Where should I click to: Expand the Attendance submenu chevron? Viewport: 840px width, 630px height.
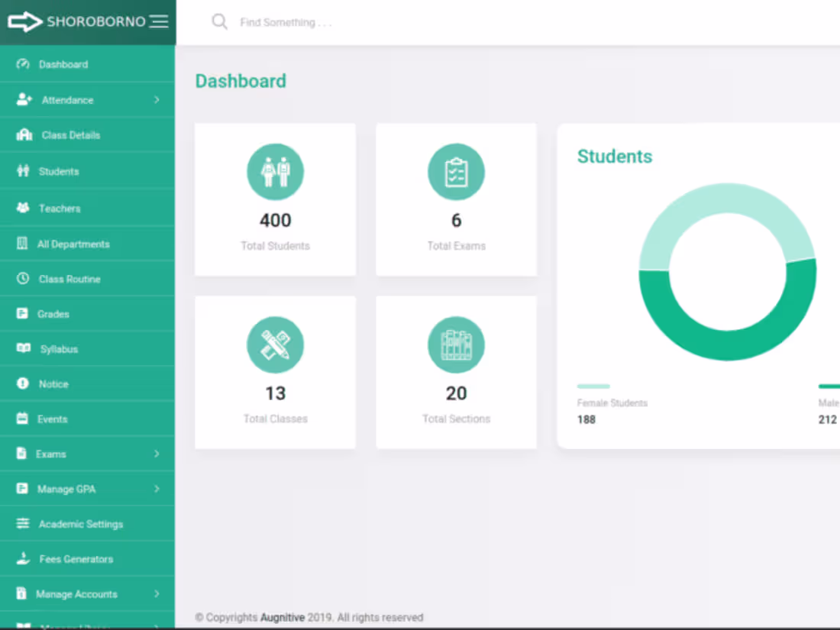point(157,99)
